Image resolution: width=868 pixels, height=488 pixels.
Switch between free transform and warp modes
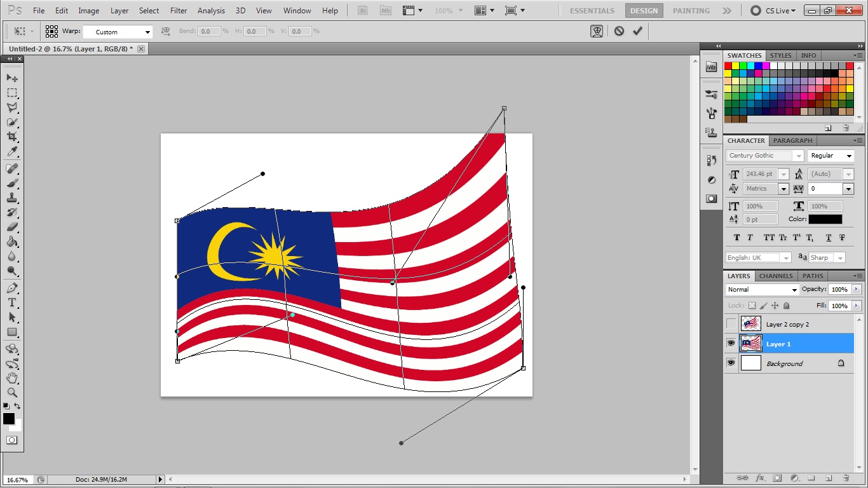pos(597,30)
